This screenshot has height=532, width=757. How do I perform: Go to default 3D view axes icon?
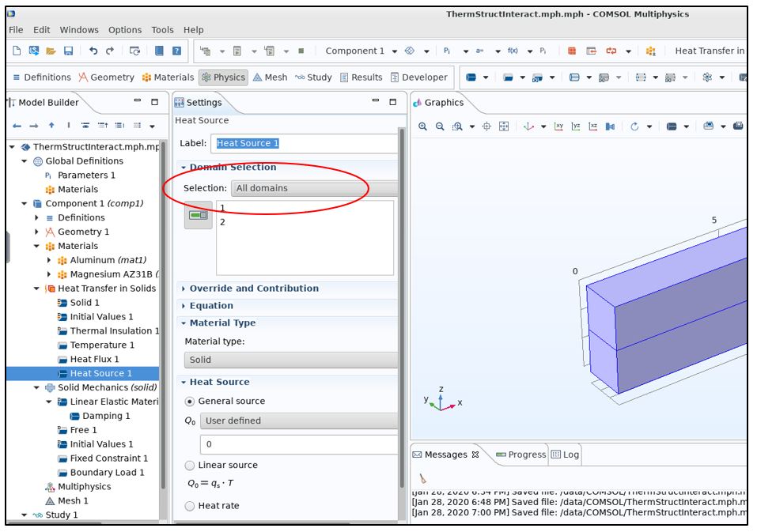click(x=528, y=126)
